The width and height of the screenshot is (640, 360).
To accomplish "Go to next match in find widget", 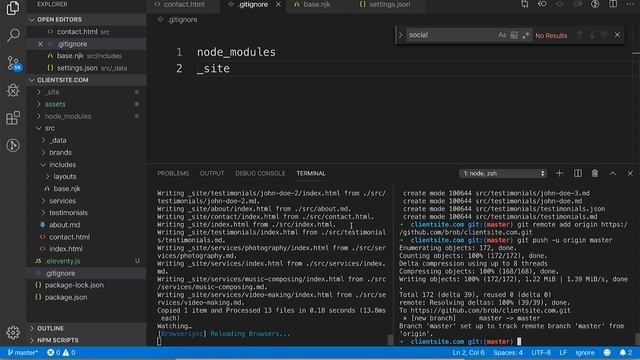I will tap(592, 35).
